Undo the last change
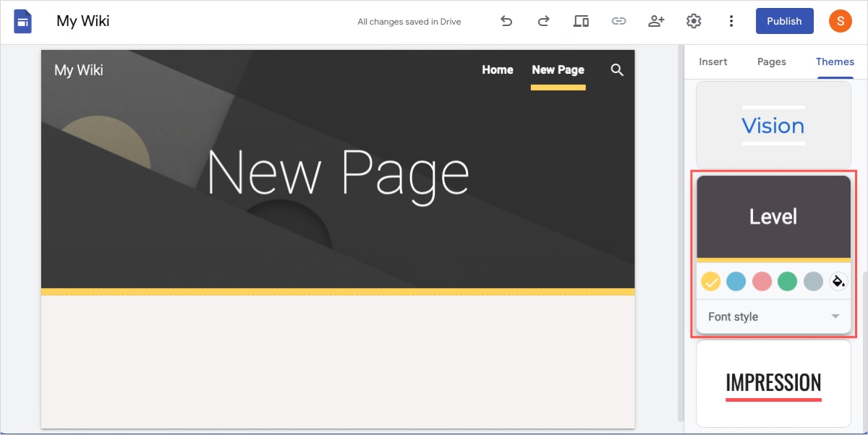The image size is (868, 435). point(506,21)
